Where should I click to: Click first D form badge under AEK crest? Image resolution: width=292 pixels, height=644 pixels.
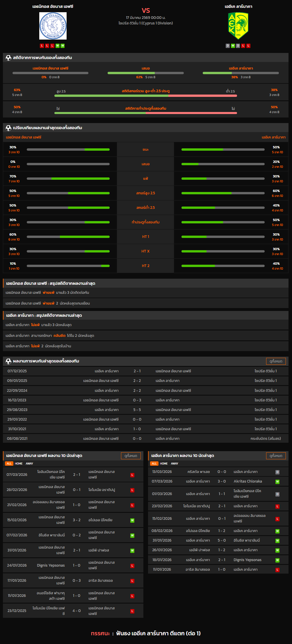click(x=228, y=46)
